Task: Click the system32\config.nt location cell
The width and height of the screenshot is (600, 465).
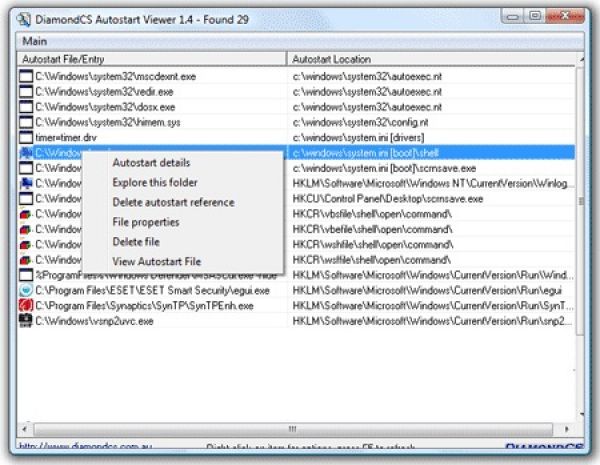Action: (x=360, y=122)
